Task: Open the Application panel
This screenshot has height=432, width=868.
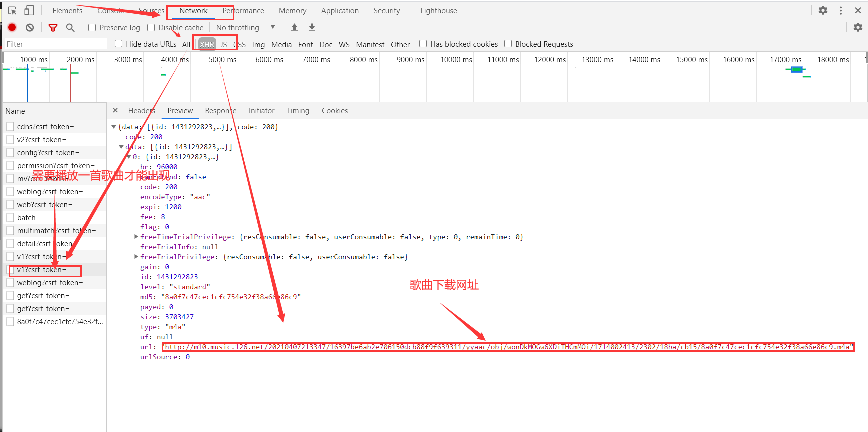Action: coord(340,11)
